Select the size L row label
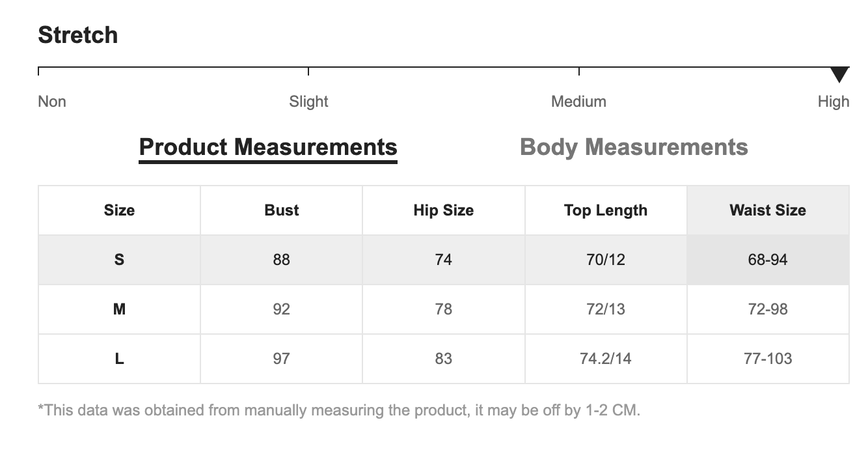Screen dimensions: 868x461 119,359
